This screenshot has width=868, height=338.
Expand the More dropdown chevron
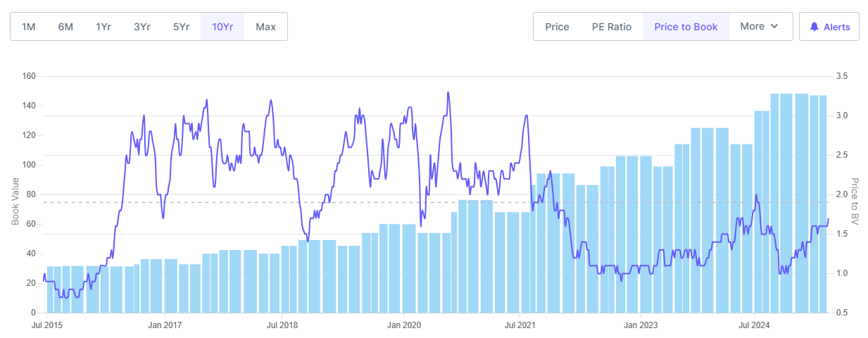tap(774, 27)
